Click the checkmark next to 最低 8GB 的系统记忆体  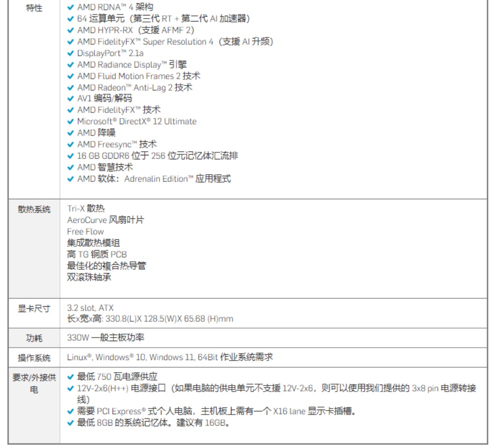coord(70,423)
